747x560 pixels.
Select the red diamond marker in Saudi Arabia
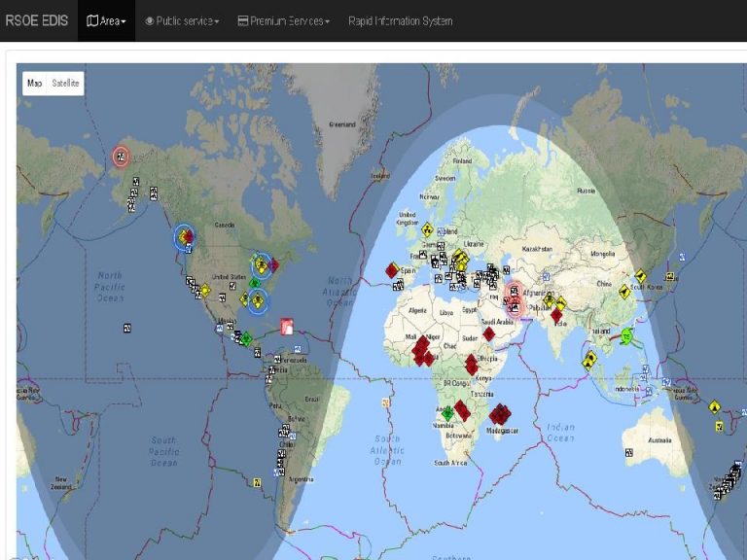489,333
